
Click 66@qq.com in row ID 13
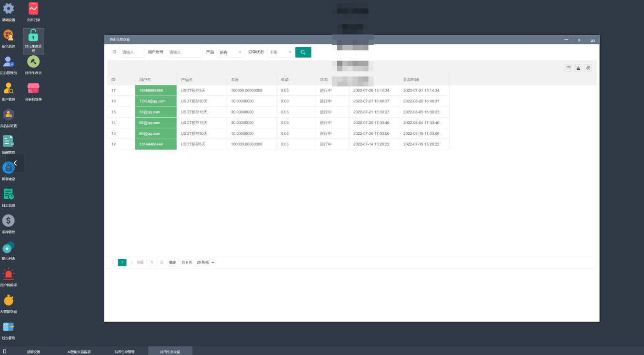coord(156,133)
